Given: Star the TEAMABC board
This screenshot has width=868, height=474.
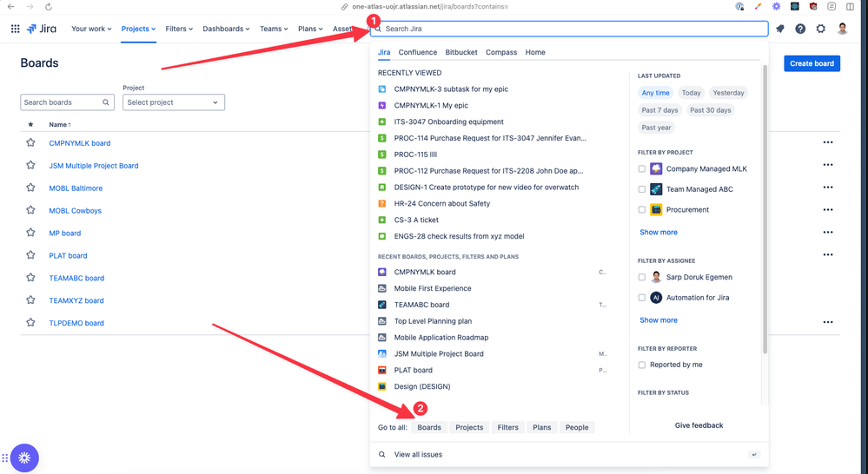Looking at the screenshot, I should tap(30, 278).
